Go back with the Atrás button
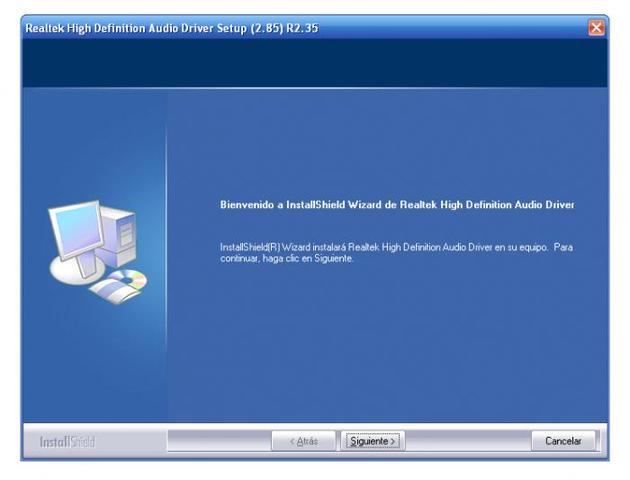630x480 pixels. (x=303, y=441)
